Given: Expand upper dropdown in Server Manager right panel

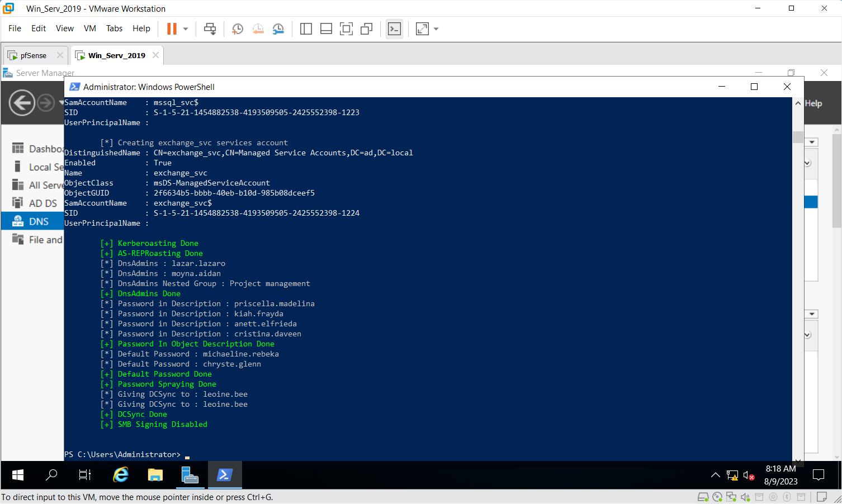Looking at the screenshot, I should (x=812, y=142).
